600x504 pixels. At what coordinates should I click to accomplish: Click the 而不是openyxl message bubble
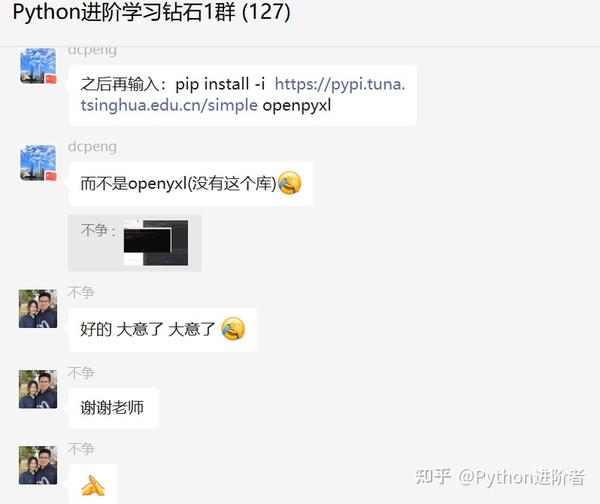click(x=191, y=184)
